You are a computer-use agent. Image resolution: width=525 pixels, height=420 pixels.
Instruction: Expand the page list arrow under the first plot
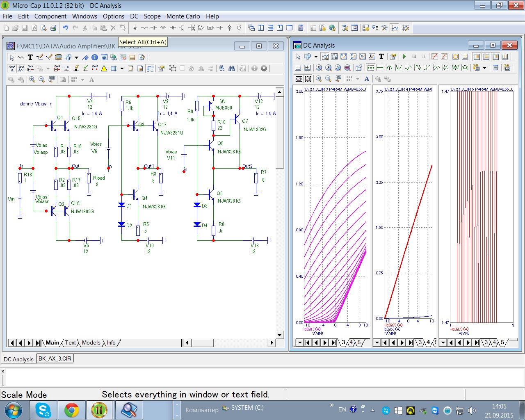(300, 342)
